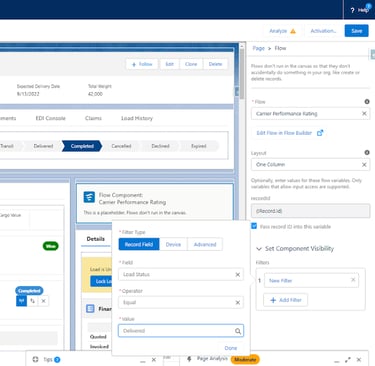Screen dimensions: 375x366
Task: Open the Field combo box showing Load Status
Action: (x=181, y=275)
